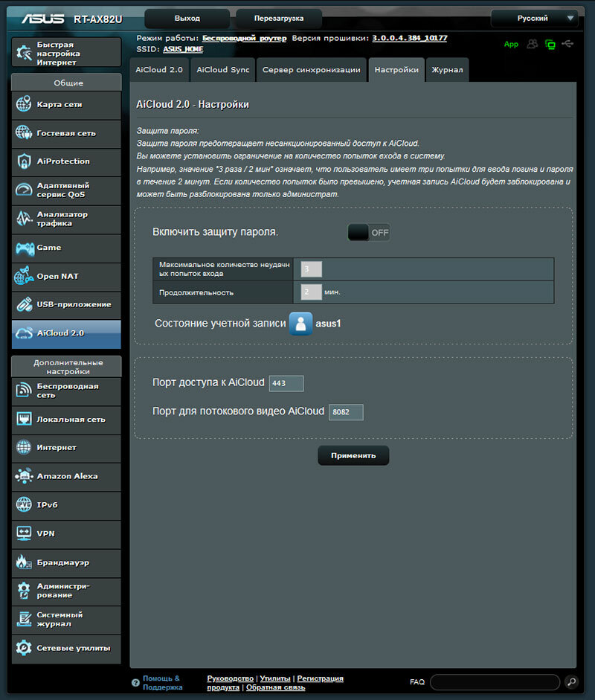Click the Брандмауэр flame icon
Screen dimensions: 595x700
[x=24, y=562]
